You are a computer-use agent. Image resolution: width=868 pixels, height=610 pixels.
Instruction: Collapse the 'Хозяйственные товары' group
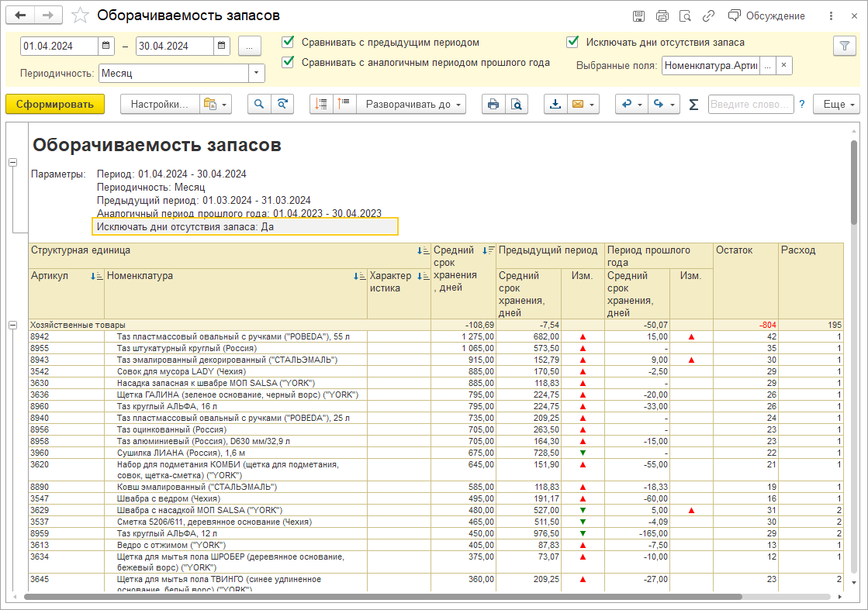(x=12, y=326)
